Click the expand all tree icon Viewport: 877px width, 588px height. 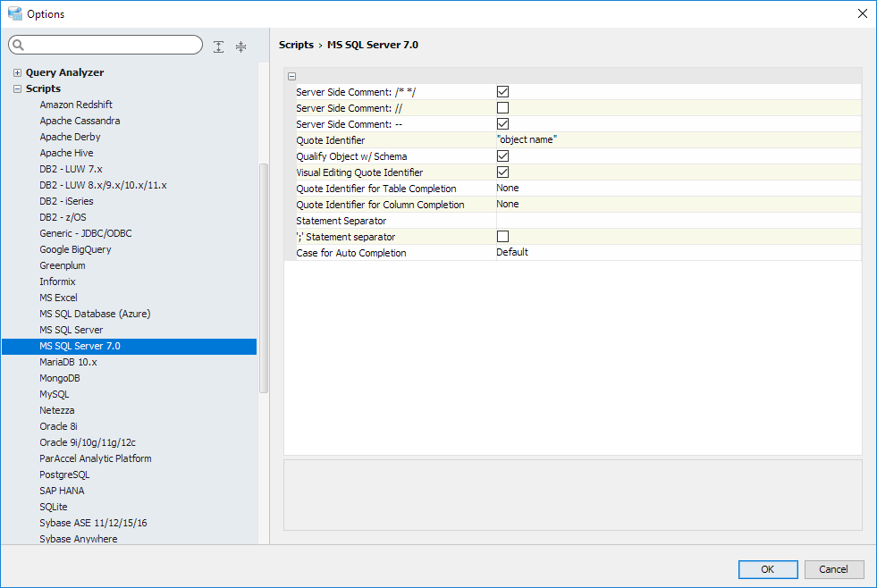218,46
